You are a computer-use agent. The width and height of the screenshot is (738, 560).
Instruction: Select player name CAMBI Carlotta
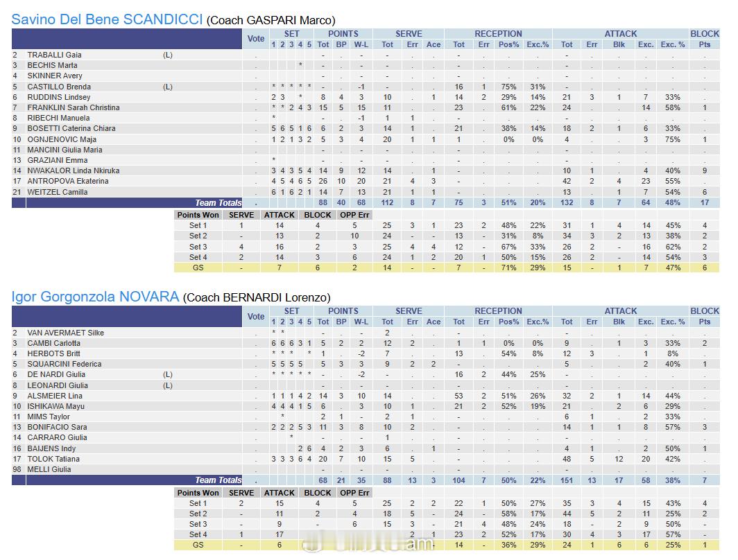(x=53, y=343)
